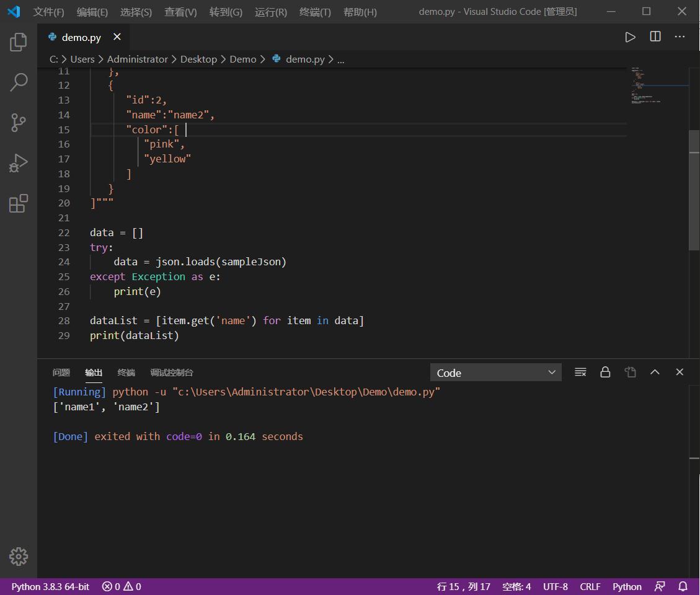Open the 运行(R) menu
Viewport: 700px width, 595px height.
pos(270,11)
